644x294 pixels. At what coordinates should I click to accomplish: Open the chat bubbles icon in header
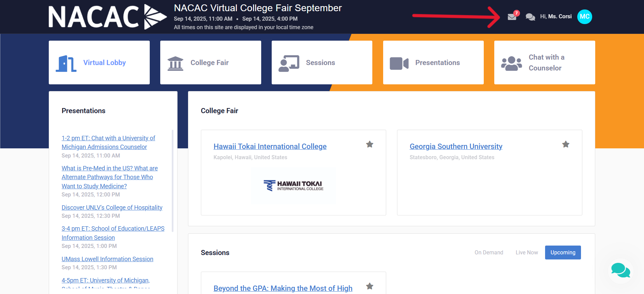pyautogui.click(x=530, y=17)
